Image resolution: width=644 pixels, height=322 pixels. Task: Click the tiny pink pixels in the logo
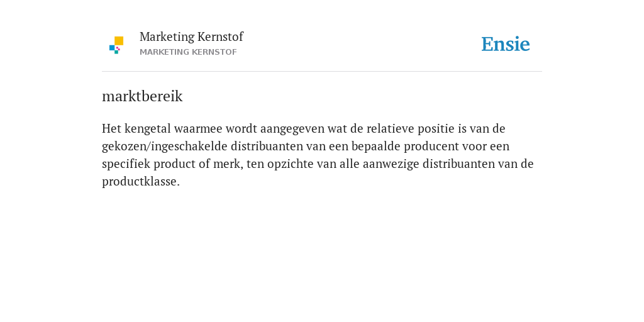(118, 48)
